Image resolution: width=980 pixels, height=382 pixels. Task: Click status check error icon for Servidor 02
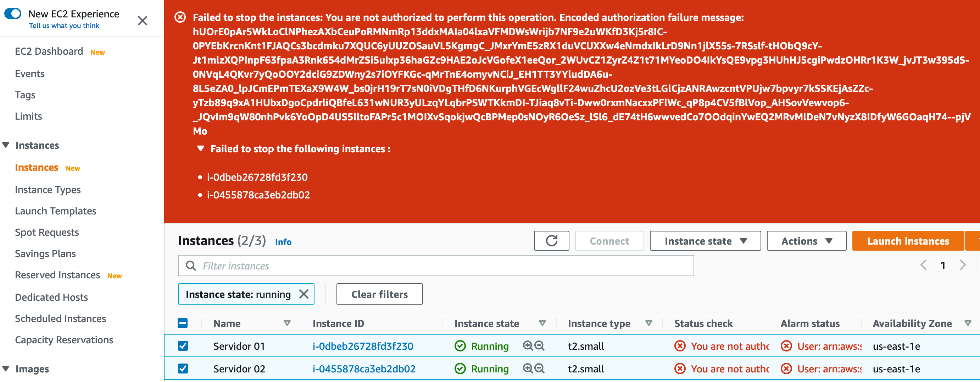[x=680, y=369]
